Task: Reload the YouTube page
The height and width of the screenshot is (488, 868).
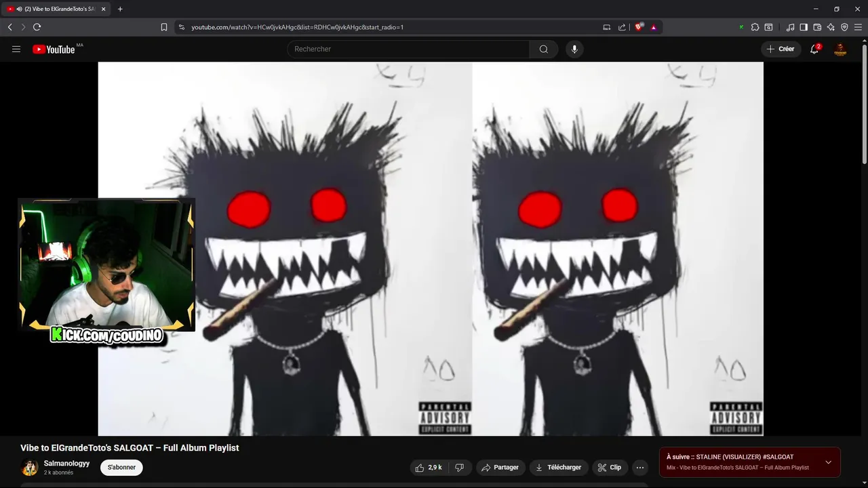Action: (x=37, y=27)
